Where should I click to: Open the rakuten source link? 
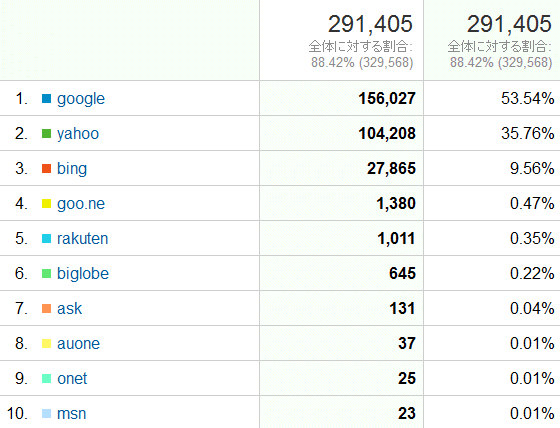[82, 239]
